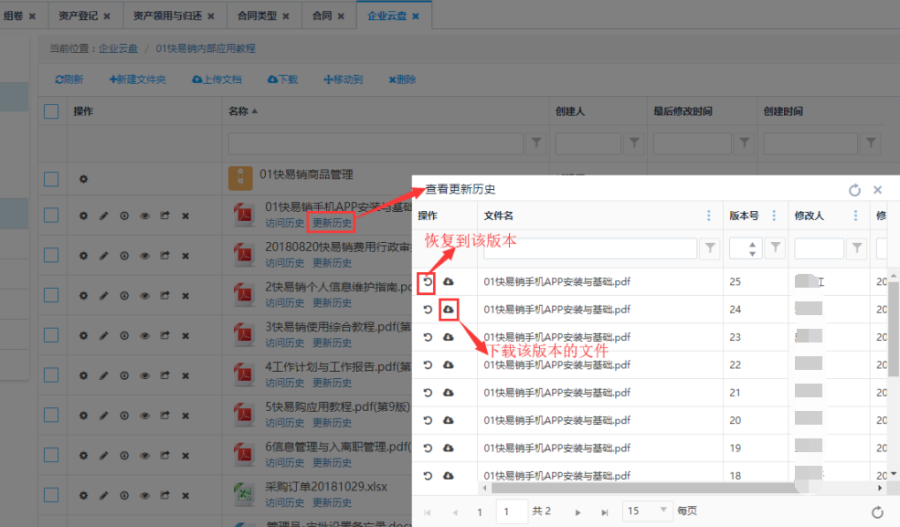Click the 新建文件夹 button
Image resolution: width=900 pixels, height=527 pixels.
point(137,79)
